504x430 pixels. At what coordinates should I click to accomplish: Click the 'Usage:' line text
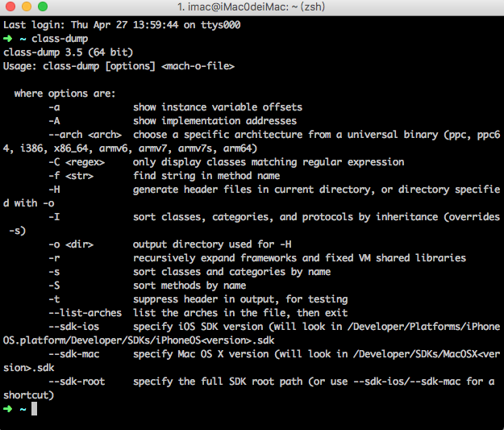coord(119,66)
